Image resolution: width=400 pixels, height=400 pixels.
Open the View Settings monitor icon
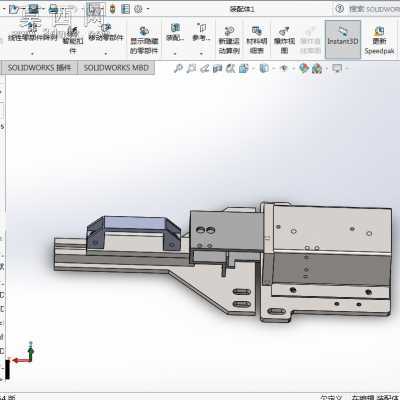tap(337, 69)
